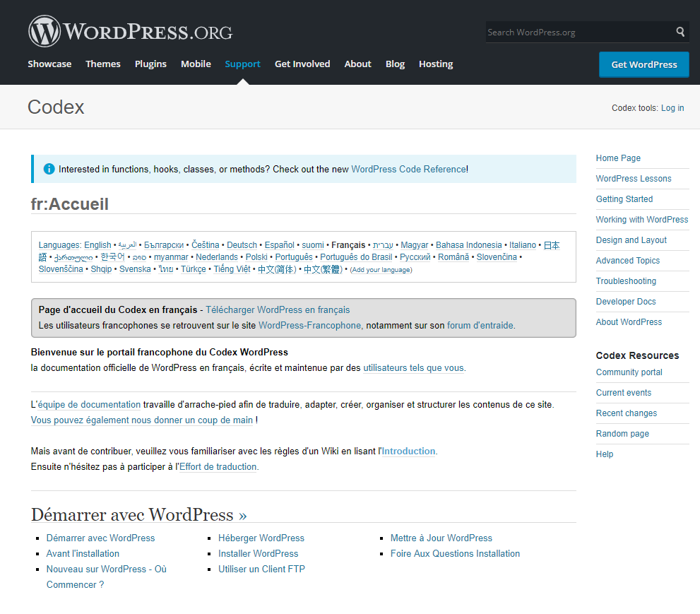Open the Themes menu item
Viewport: 700px width, 614px height.
103,64
